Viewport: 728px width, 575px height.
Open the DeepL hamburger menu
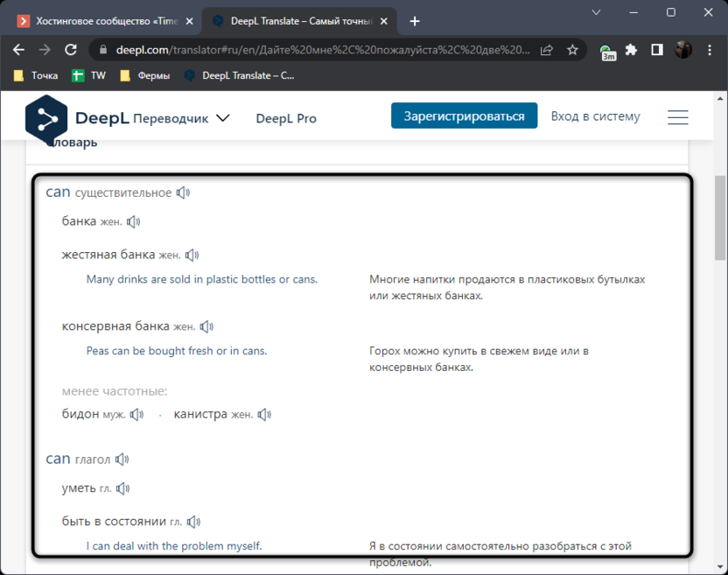[x=677, y=117]
